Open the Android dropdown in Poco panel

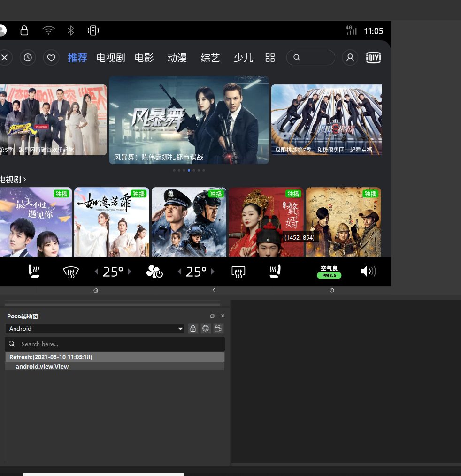pos(95,328)
